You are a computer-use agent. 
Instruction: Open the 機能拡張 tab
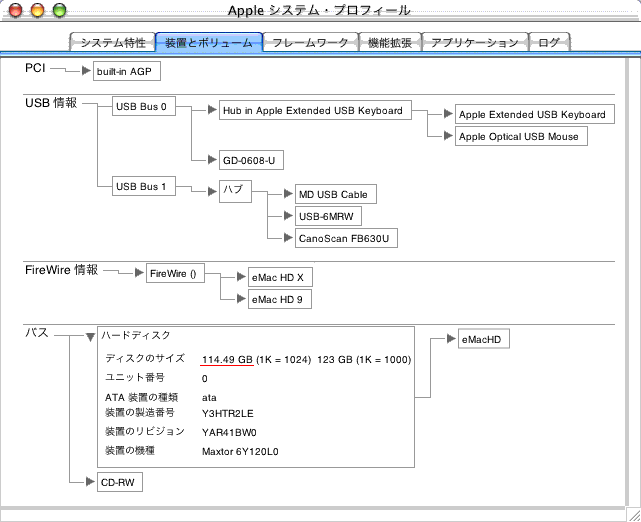pyautogui.click(x=390, y=42)
